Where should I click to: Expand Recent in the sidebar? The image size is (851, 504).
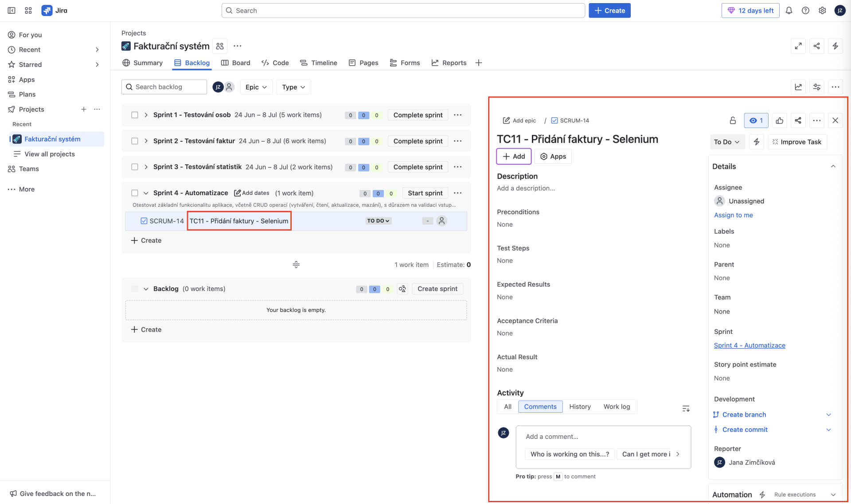tap(97, 50)
